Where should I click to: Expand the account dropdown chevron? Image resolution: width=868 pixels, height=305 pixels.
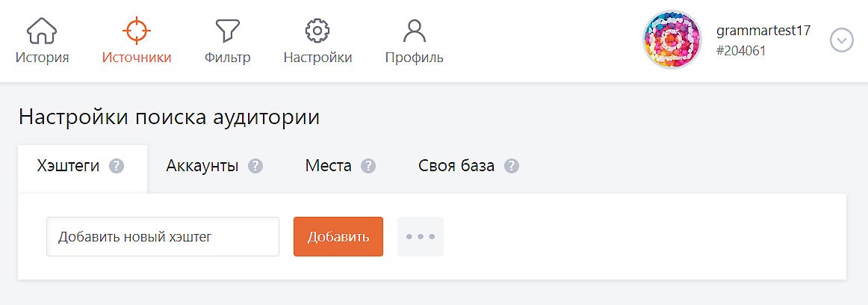coord(842,41)
